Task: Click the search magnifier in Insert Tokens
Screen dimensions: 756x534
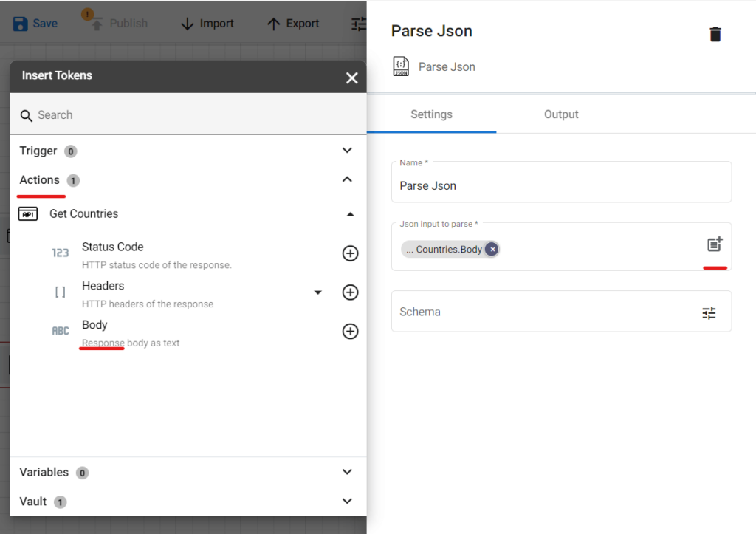Action: (26, 114)
